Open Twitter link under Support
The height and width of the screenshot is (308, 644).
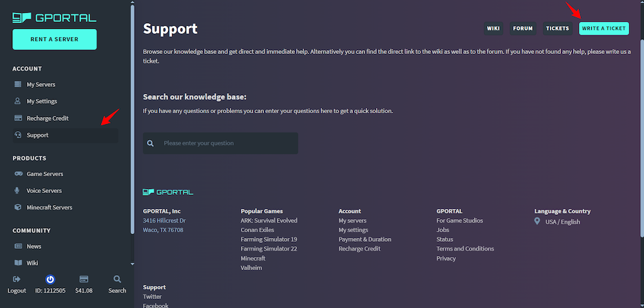tap(153, 296)
